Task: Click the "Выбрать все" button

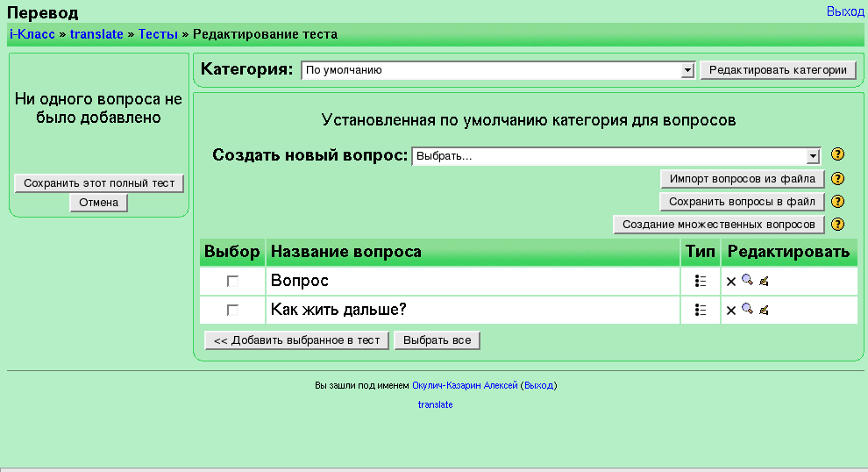Action: pyautogui.click(x=437, y=340)
